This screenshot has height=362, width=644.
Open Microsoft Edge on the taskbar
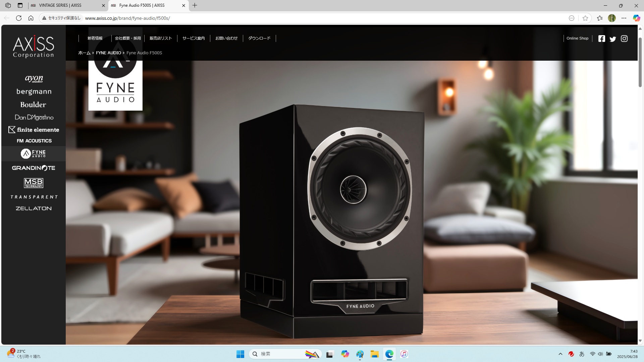coord(389,354)
